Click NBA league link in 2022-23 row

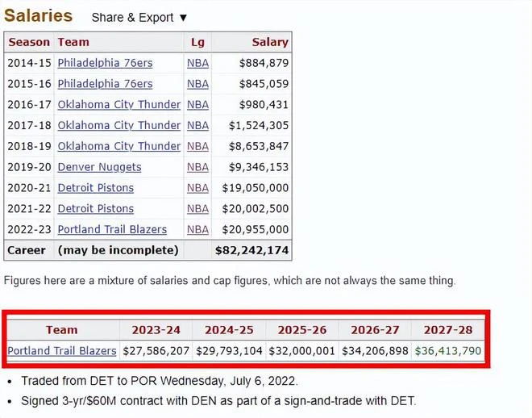coord(197,229)
